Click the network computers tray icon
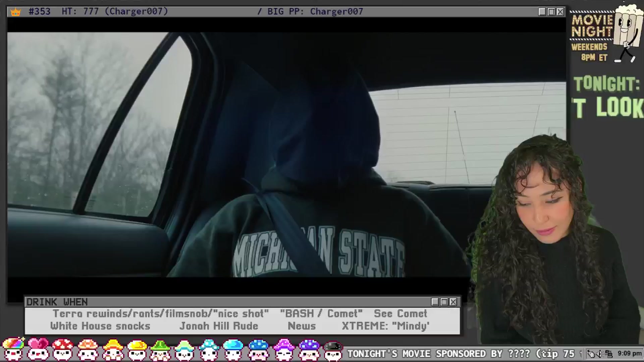 (608, 354)
